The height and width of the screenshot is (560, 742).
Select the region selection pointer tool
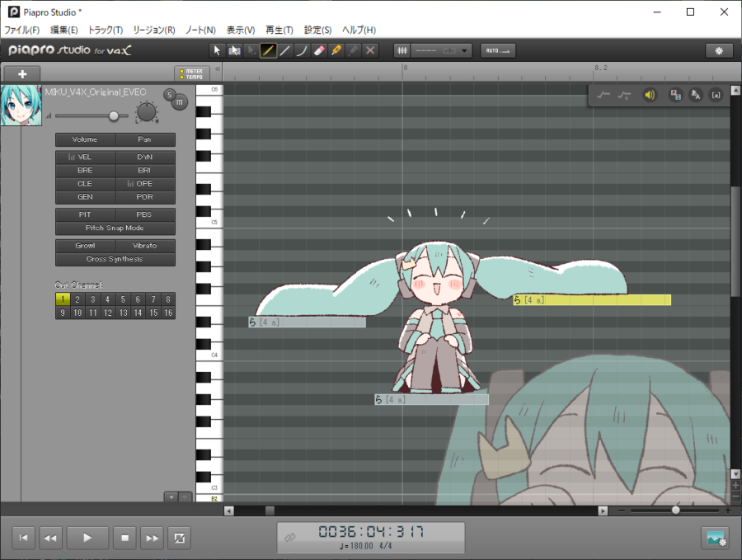234,50
